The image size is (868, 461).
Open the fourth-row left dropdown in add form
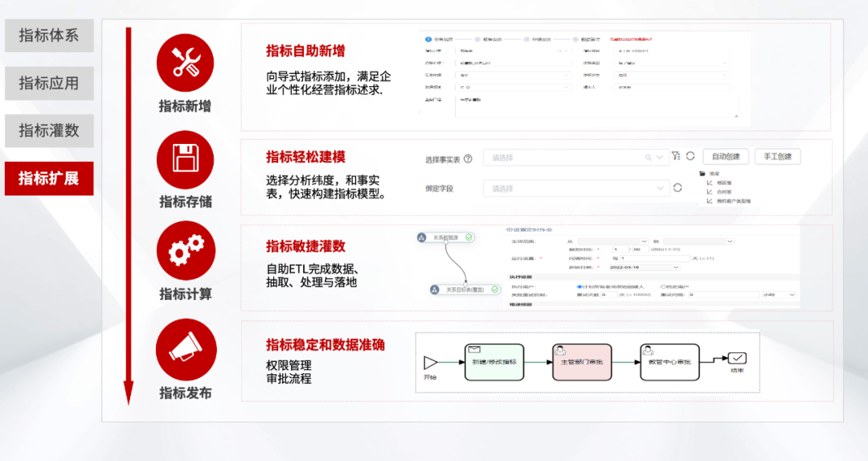(x=513, y=87)
